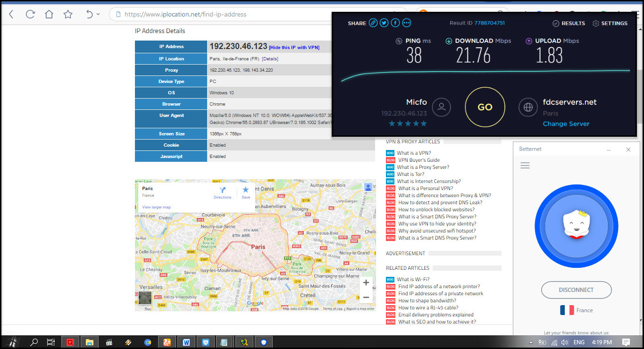The height and width of the screenshot is (349, 644).
Task: Open Media Player Classic from the taskbar
Action: (x=109, y=342)
